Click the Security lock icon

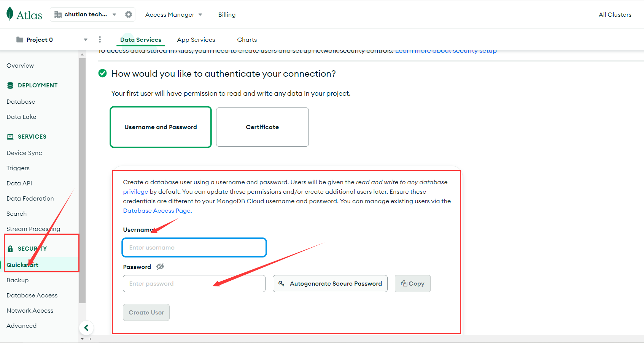coord(10,249)
